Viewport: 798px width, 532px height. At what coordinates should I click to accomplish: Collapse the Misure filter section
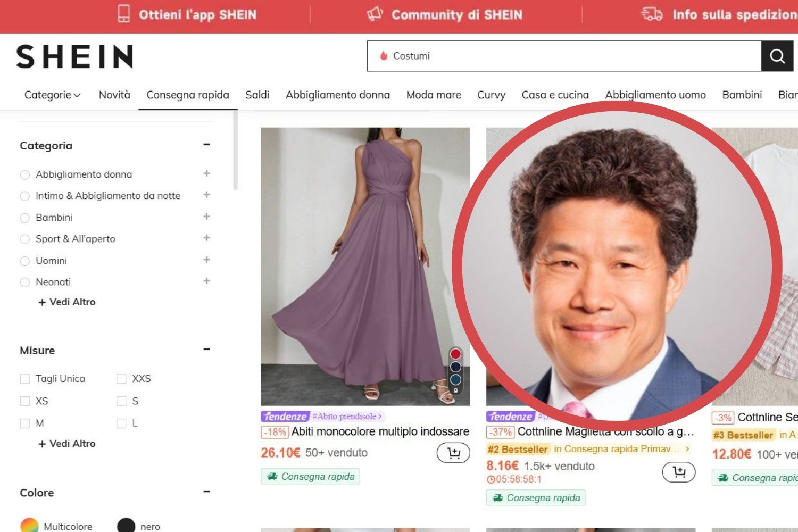click(x=207, y=350)
